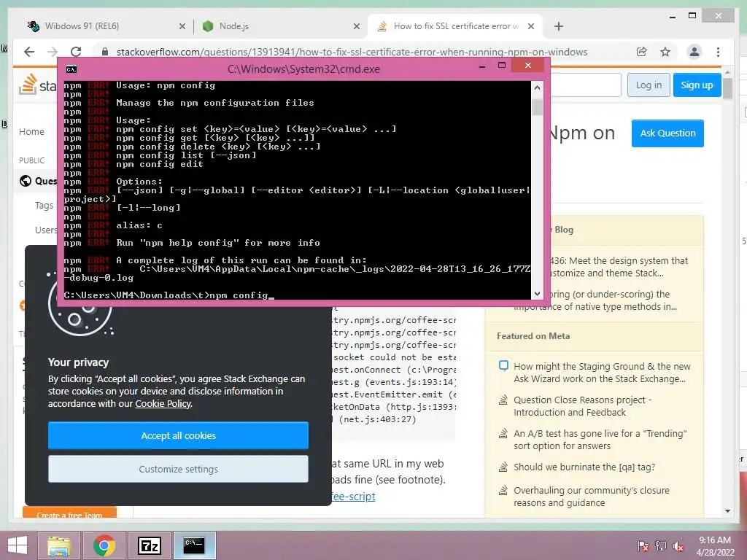Reload the Stack Overflow page

pyautogui.click(x=76, y=52)
